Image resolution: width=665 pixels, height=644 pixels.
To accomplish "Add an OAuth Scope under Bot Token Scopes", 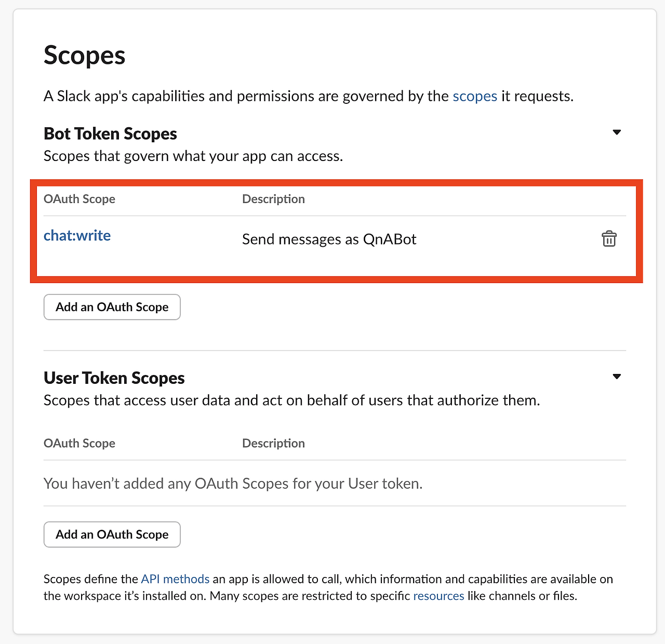I will pyautogui.click(x=112, y=307).
